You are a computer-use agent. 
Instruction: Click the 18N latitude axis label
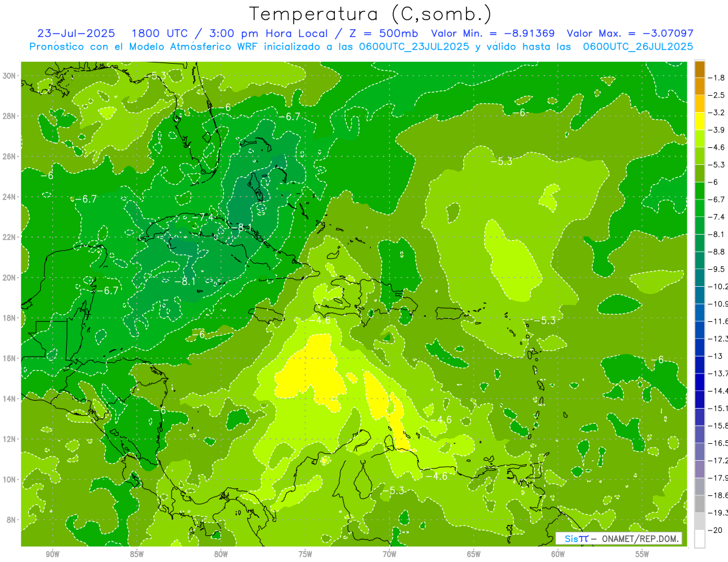pyautogui.click(x=9, y=318)
